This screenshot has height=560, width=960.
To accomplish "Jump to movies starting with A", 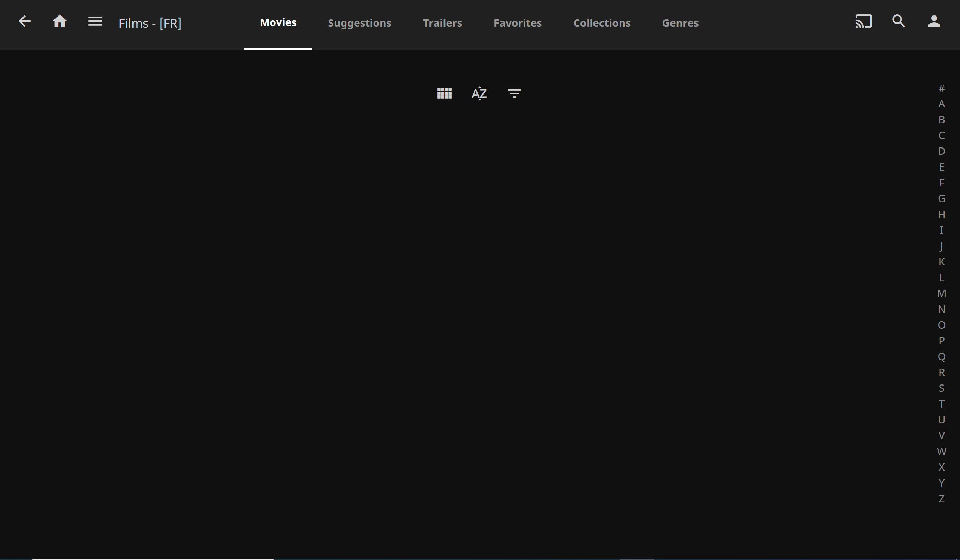I will 942,103.
